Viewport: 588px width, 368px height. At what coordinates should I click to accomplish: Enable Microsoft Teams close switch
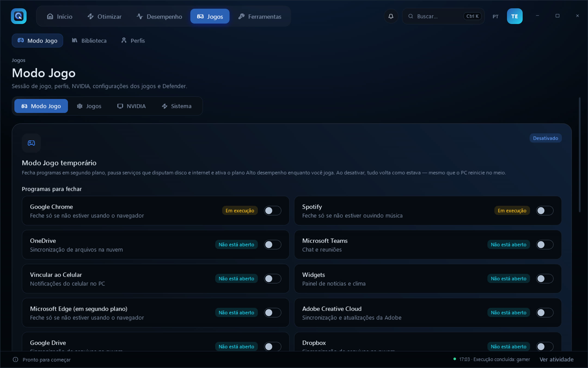tap(545, 245)
